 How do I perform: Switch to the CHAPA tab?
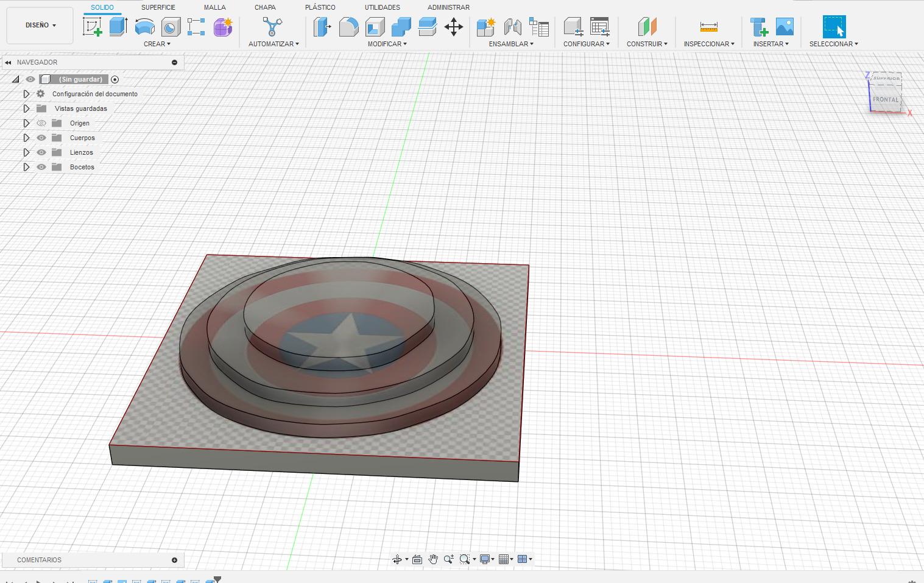point(265,7)
